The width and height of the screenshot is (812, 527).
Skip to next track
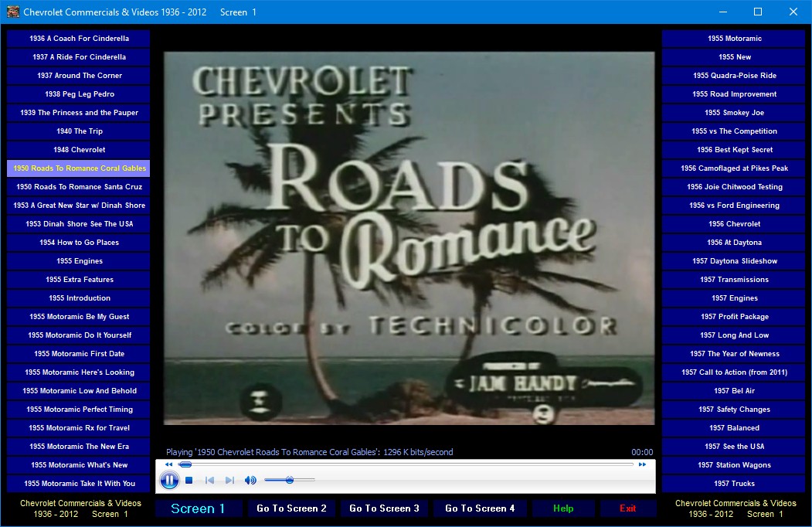point(229,481)
